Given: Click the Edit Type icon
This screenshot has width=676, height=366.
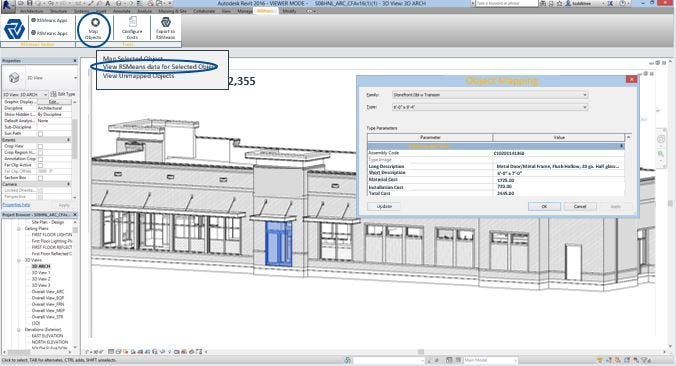Looking at the screenshot, I should tap(53, 94).
